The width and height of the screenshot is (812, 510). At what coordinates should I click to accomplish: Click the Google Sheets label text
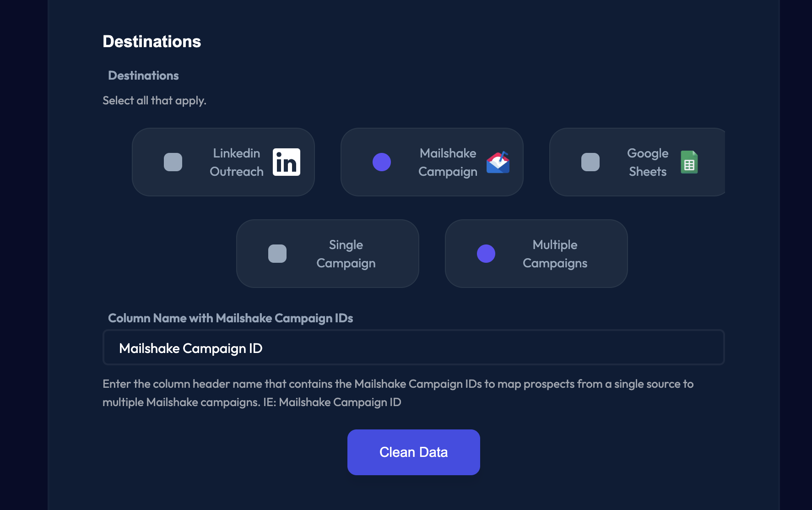(x=647, y=162)
